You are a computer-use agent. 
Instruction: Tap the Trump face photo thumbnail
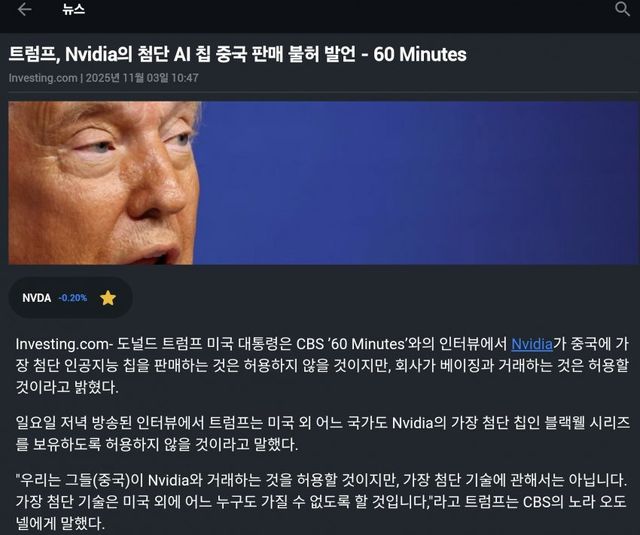[104, 183]
